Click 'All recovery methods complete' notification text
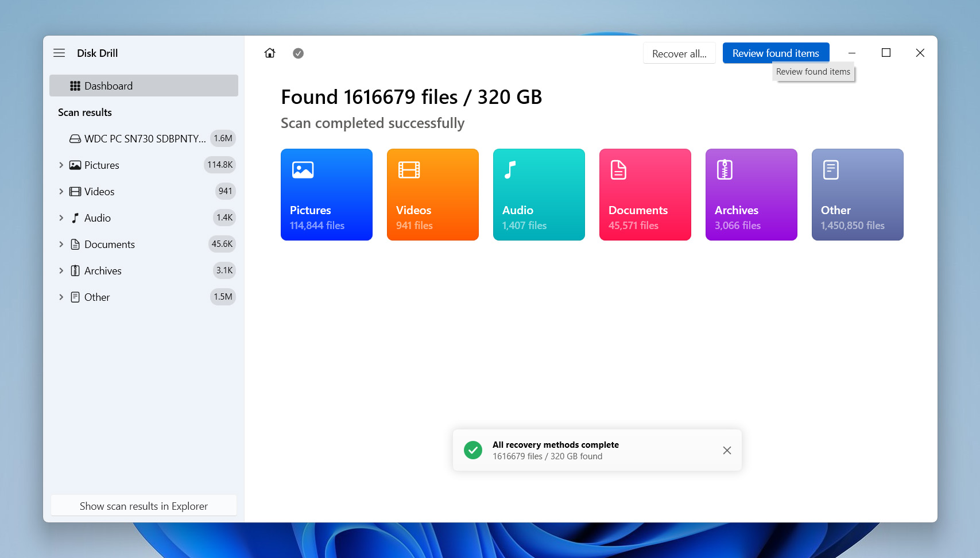 click(x=556, y=445)
